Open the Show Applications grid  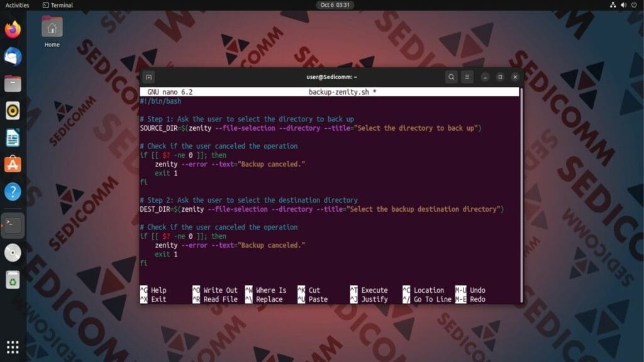pos(13,347)
